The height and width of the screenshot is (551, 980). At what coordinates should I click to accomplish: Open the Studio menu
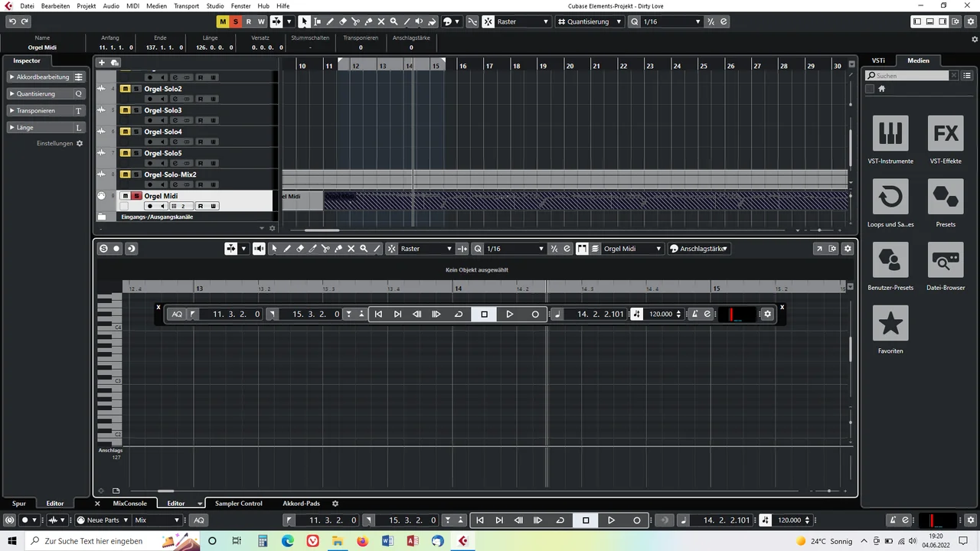coord(214,5)
